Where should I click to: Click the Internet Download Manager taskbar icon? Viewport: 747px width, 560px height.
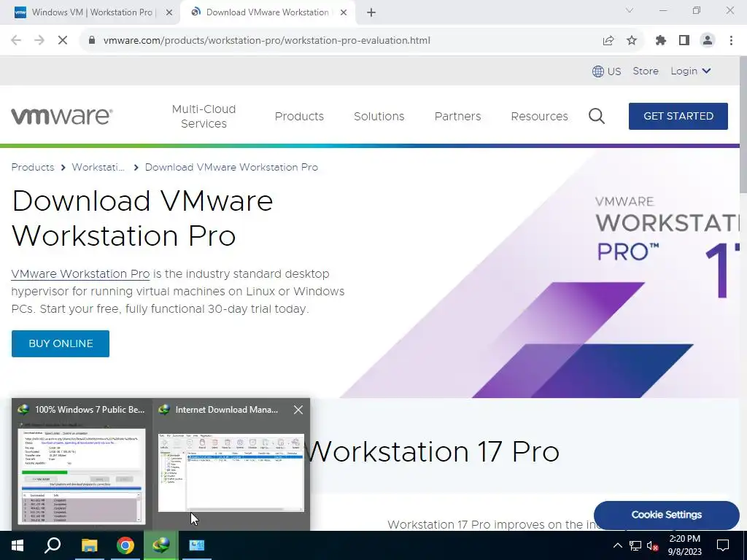tap(161, 545)
